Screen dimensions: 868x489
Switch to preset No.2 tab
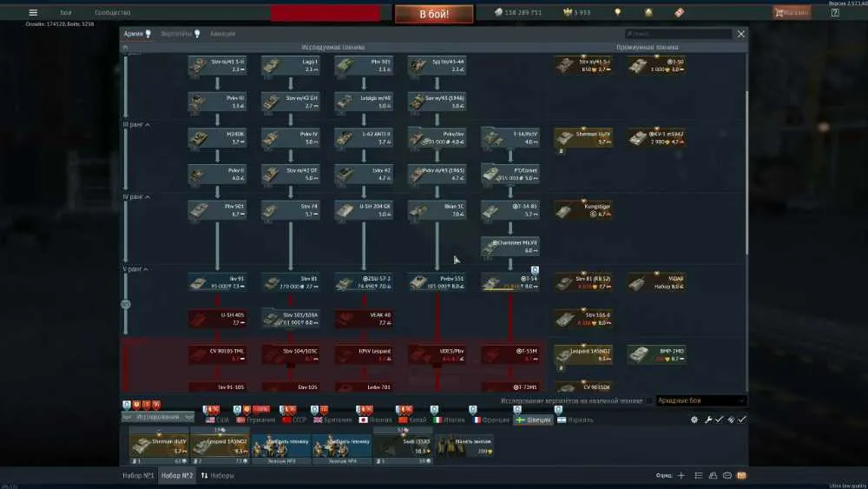coord(177,476)
